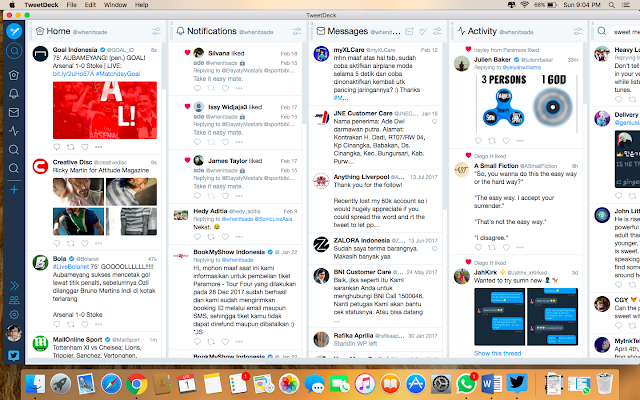Retweet the BookMyShow Indonesia tweet
This screenshot has width=640, height=400.
[x=211, y=341]
